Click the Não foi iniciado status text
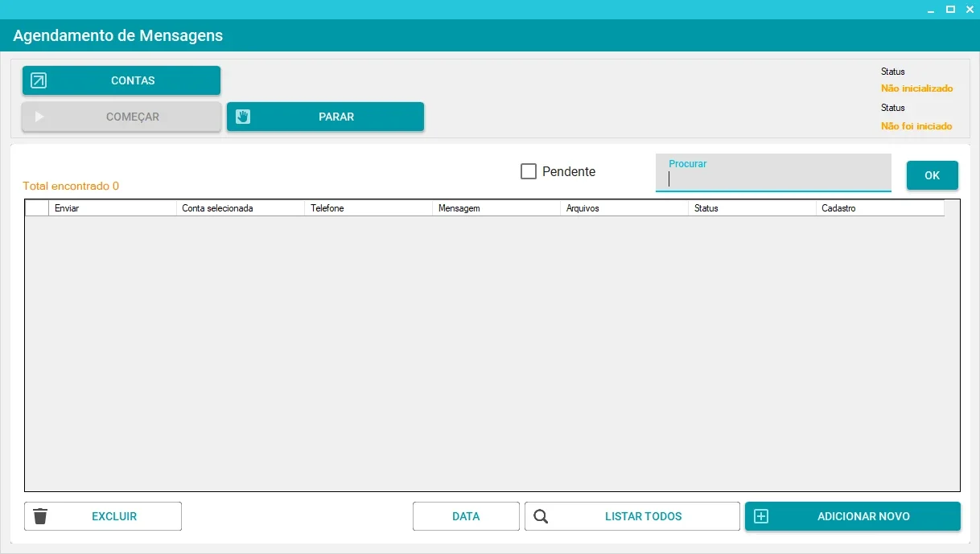 point(916,126)
